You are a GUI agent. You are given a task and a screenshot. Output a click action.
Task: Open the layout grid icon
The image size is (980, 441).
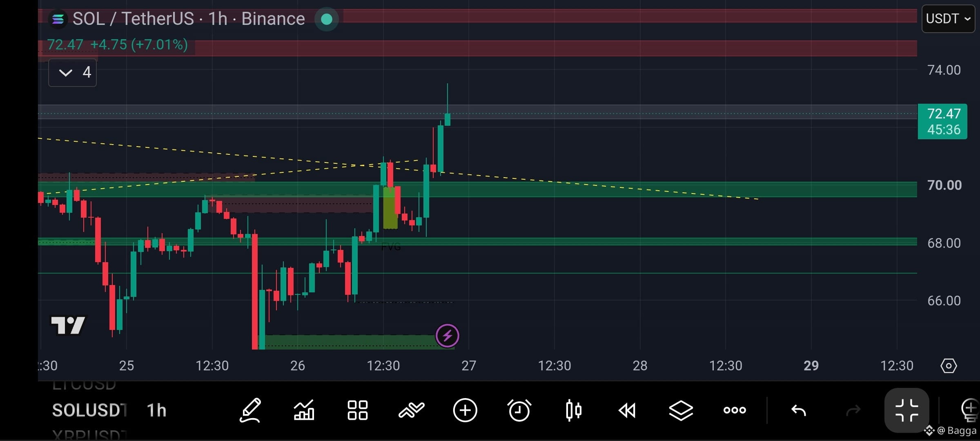pos(357,410)
